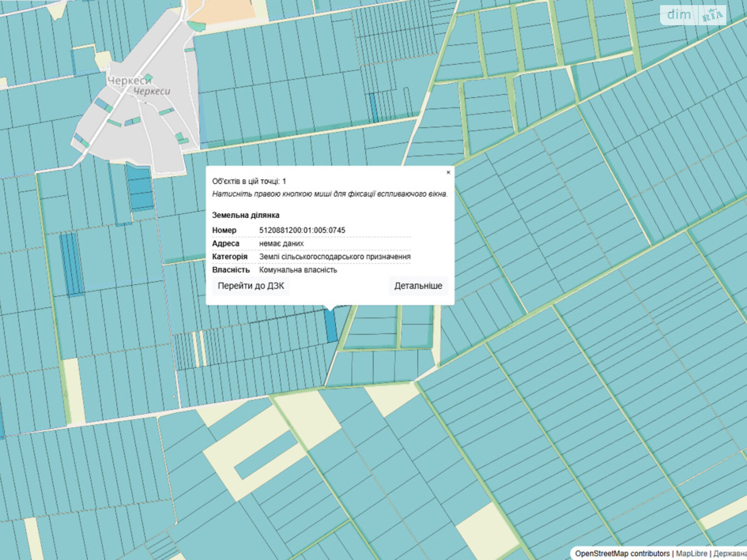
Task: Open details with 'Детальніше' button
Action: pos(418,286)
